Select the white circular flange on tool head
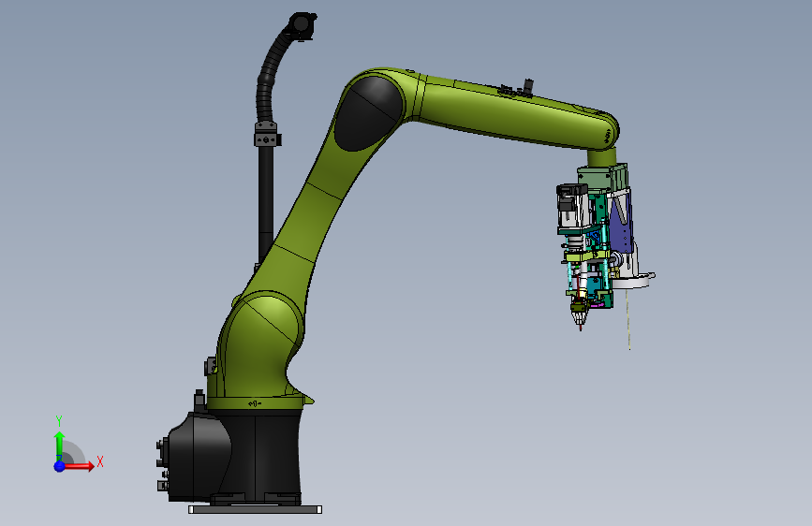The height and width of the screenshot is (526, 812). coord(632,280)
